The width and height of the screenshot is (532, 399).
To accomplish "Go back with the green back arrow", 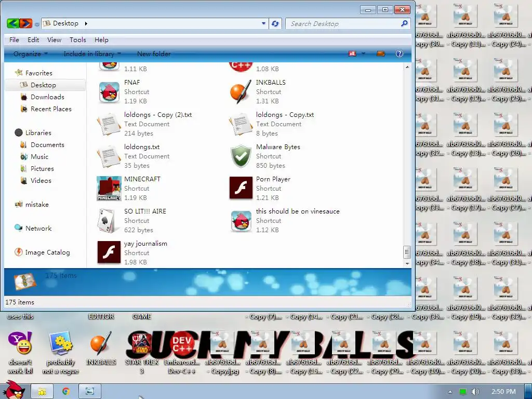I will click(x=13, y=23).
